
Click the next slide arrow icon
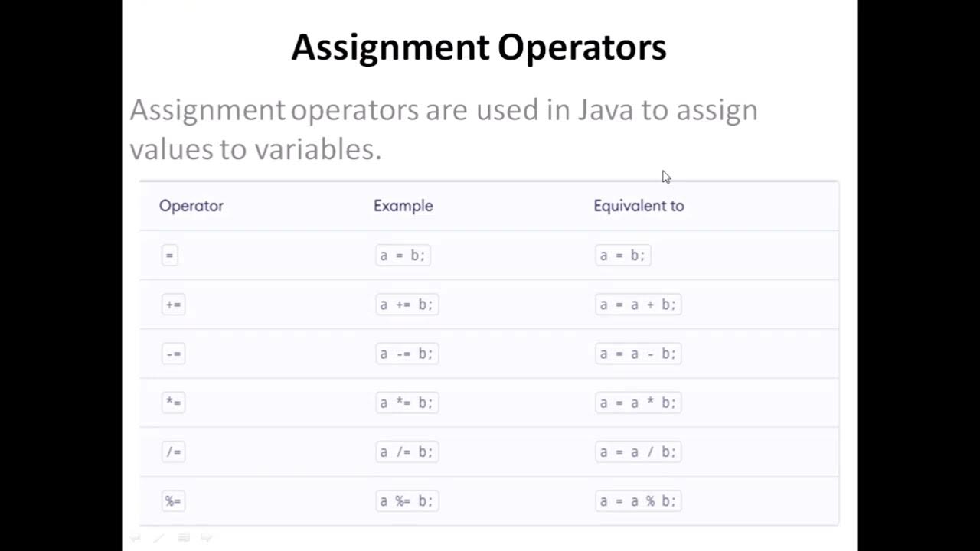point(206,538)
